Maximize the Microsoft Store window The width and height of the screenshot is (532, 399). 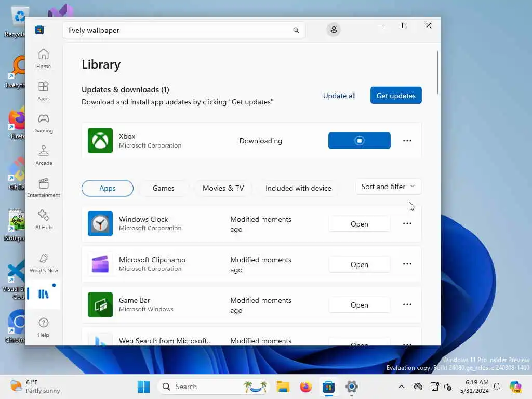tap(404, 25)
